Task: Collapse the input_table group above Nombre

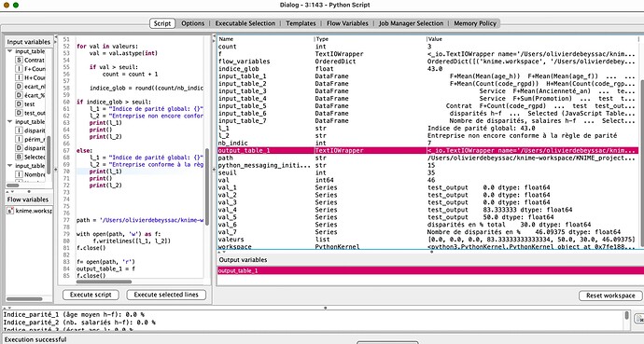Action: coord(9,166)
